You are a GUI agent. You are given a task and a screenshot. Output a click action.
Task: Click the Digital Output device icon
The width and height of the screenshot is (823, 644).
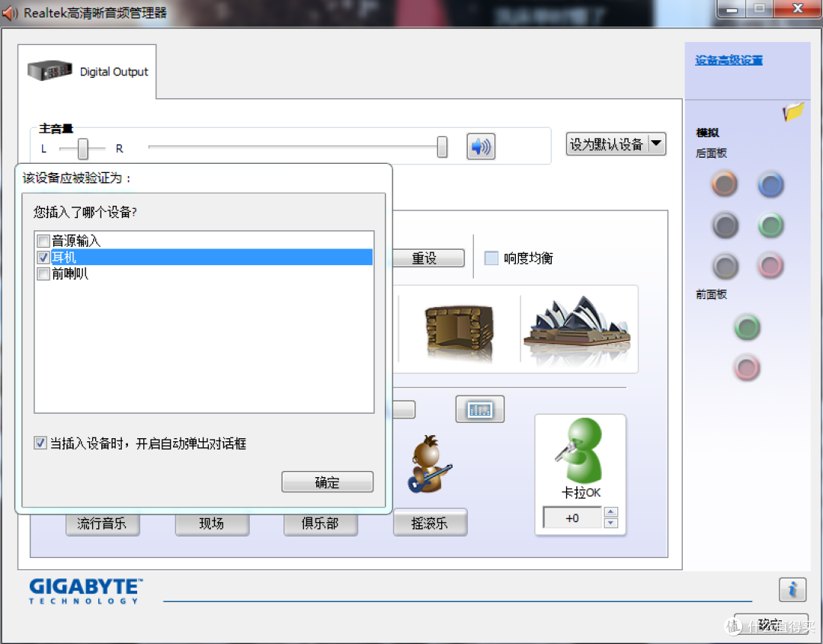(50, 70)
